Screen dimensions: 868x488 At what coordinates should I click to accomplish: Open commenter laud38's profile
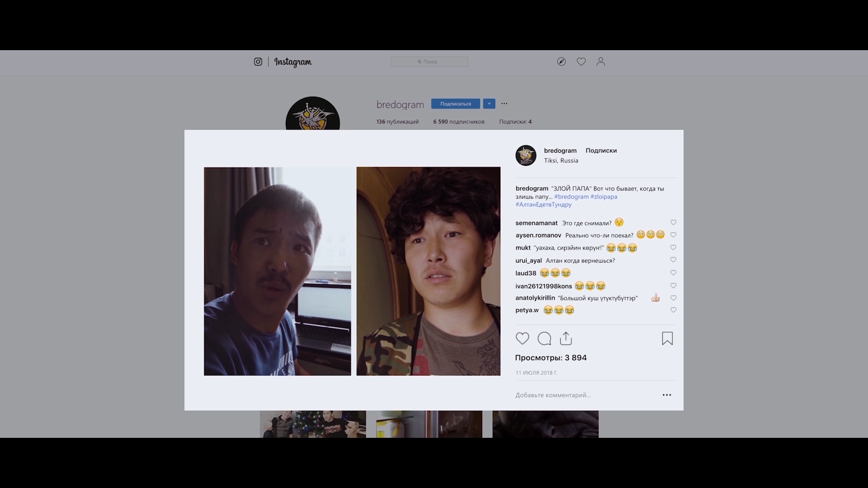(526, 273)
